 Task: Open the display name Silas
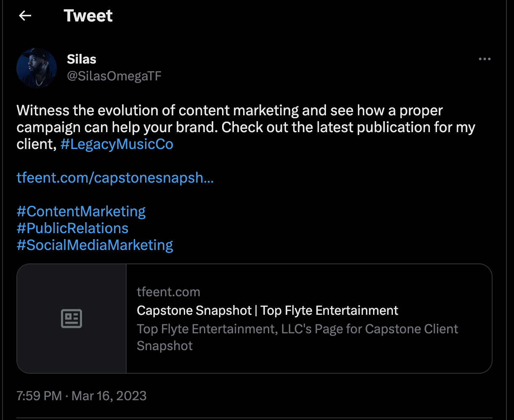[82, 59]
